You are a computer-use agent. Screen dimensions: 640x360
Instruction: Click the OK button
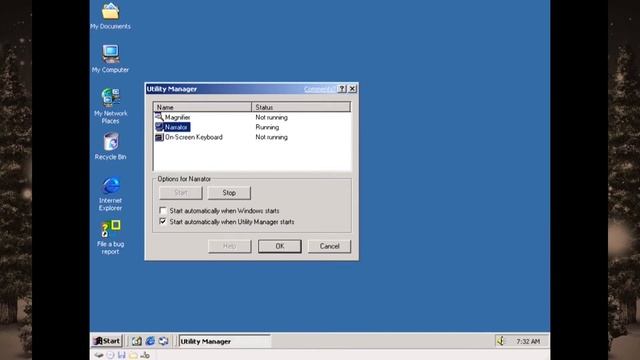click(x=280, y=246)
